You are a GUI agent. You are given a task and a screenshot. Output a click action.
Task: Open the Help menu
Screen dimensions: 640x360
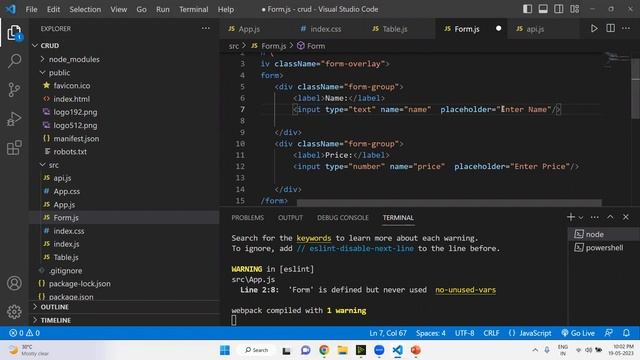tap(226, 9)
